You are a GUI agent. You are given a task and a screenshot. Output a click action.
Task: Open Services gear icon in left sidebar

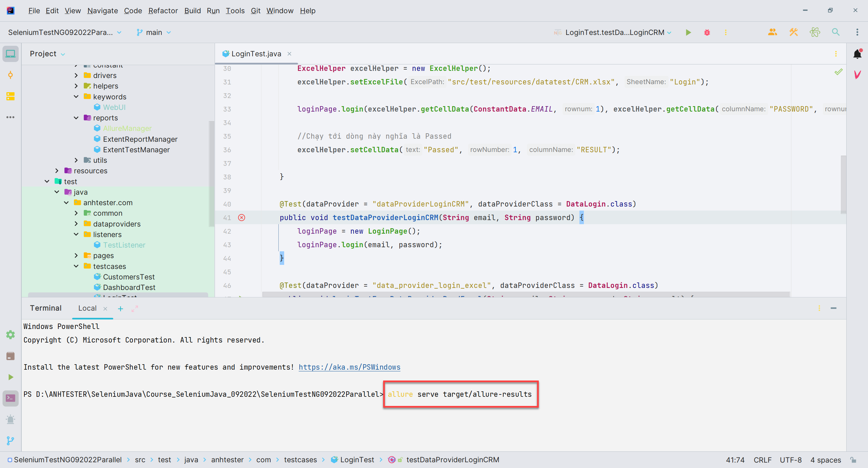click(x=11, y=335)
